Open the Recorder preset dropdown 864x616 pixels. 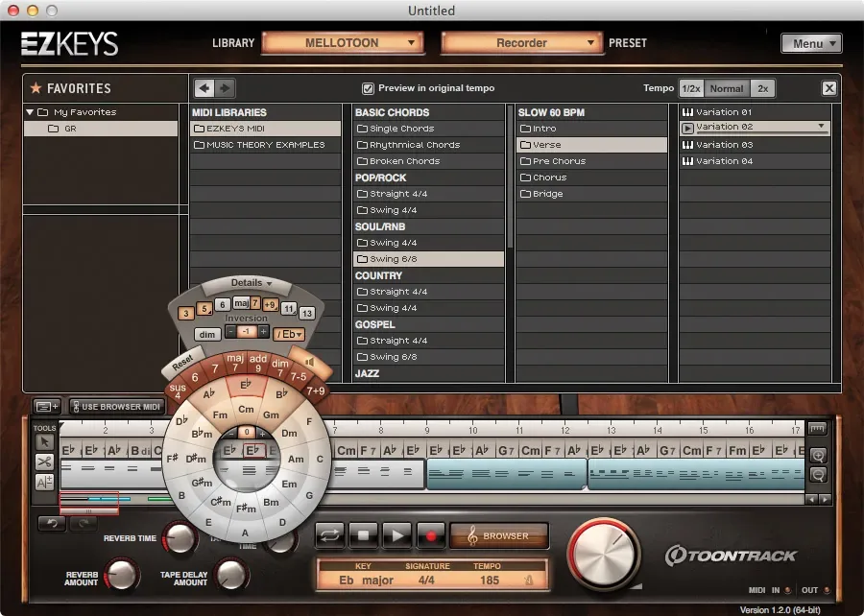pyautogui.click(x=521, y=43)
